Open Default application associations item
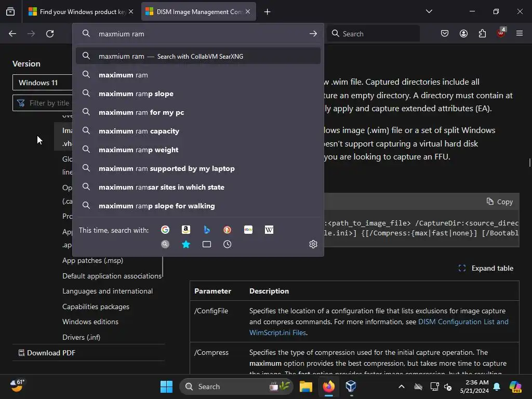 click(x=112, y=276)
